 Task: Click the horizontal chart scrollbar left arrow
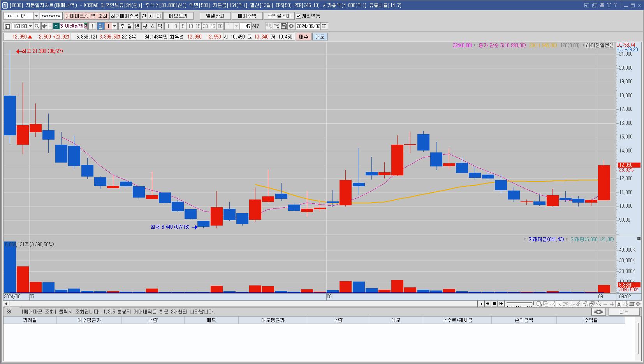[x=6, y=304]
